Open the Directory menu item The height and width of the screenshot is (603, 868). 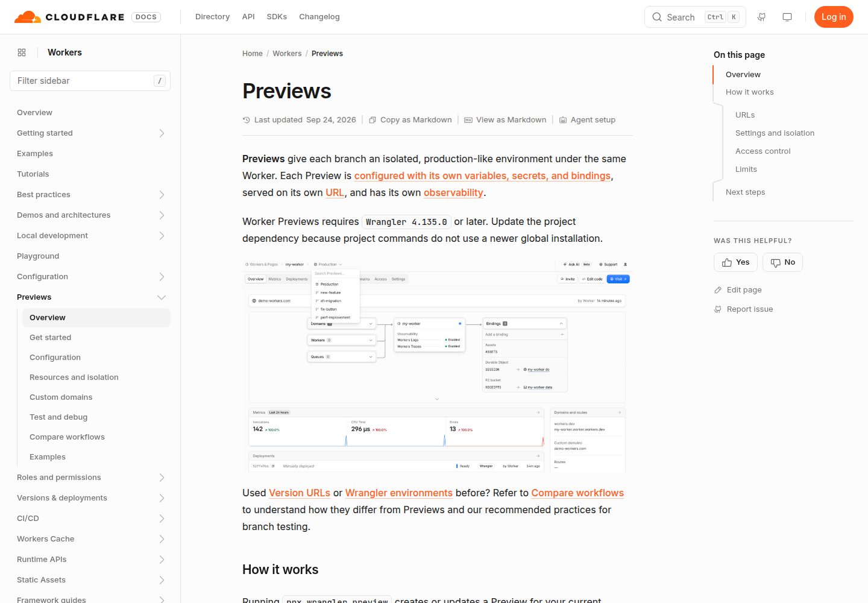click(212, 17)
